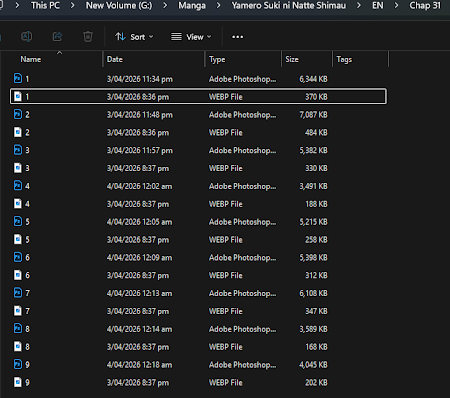Image resolution: width=450 pixels, height=398 pixels.
Task: Click size 7,087 KB cell
Action: (x=313, y=115)
